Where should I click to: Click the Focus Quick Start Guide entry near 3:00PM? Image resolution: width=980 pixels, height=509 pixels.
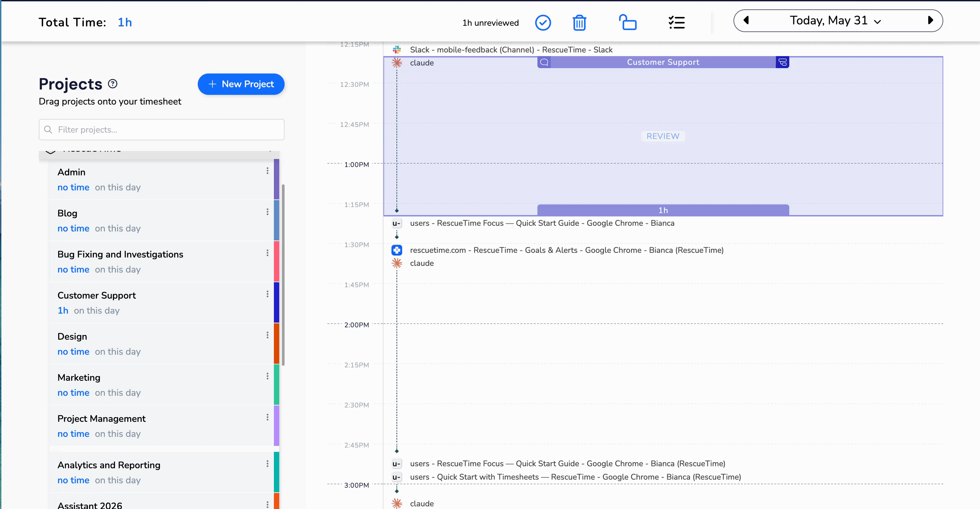point(567,464)
